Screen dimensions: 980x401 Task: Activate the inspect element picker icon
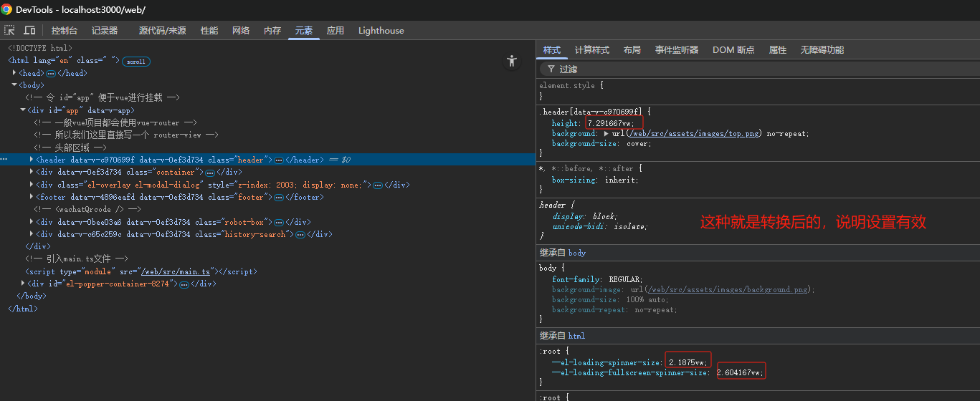pos(10,30)
